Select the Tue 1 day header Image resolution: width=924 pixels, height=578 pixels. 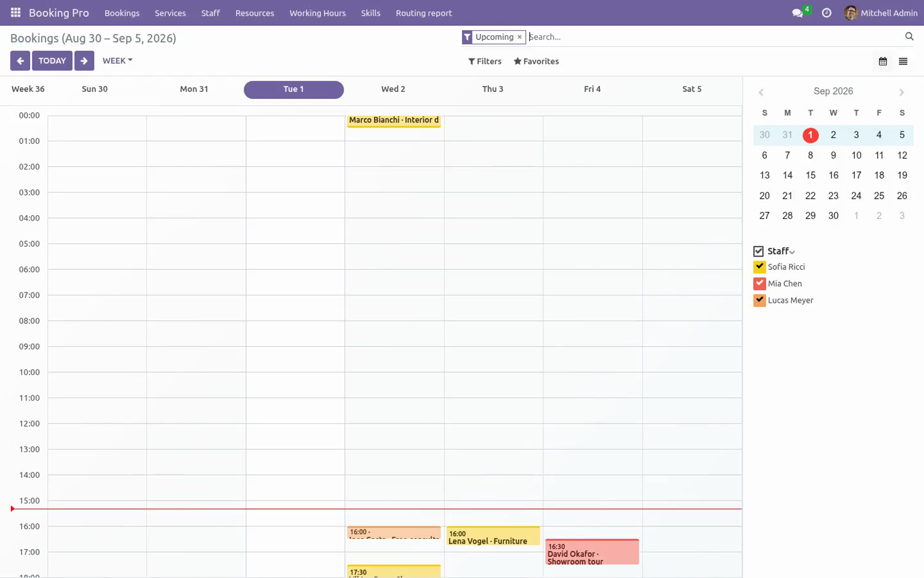click(293, 90)
